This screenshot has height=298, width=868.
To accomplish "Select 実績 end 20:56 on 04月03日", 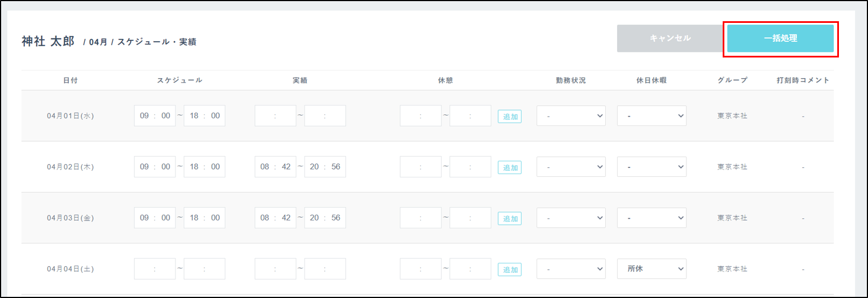I will point(325,218).
